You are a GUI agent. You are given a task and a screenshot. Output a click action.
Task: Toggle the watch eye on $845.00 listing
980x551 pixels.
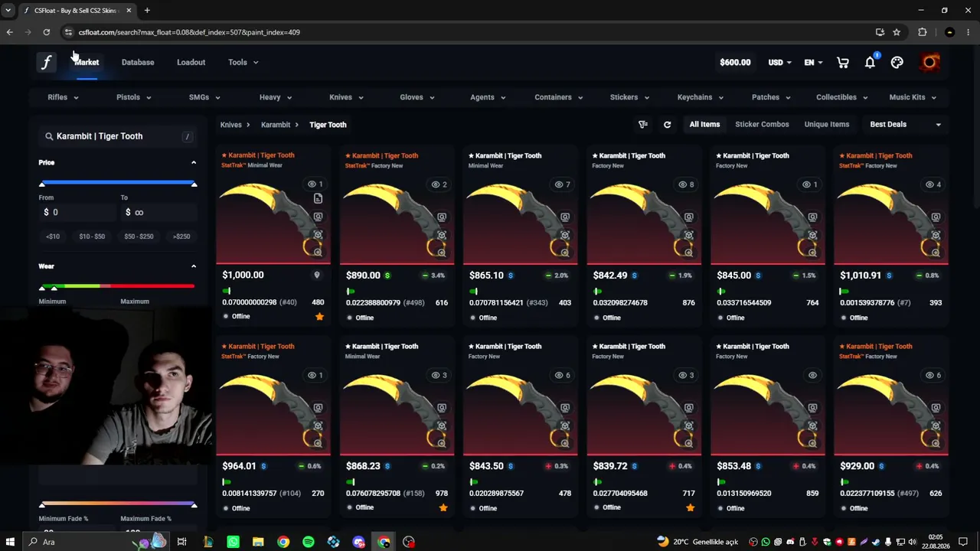click(810, 184)
